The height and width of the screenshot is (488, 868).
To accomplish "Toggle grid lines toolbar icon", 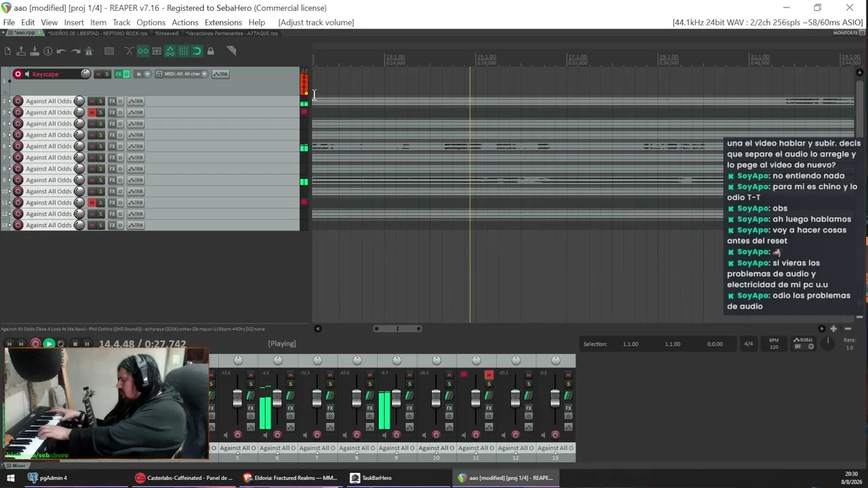I will click(184, 52).
